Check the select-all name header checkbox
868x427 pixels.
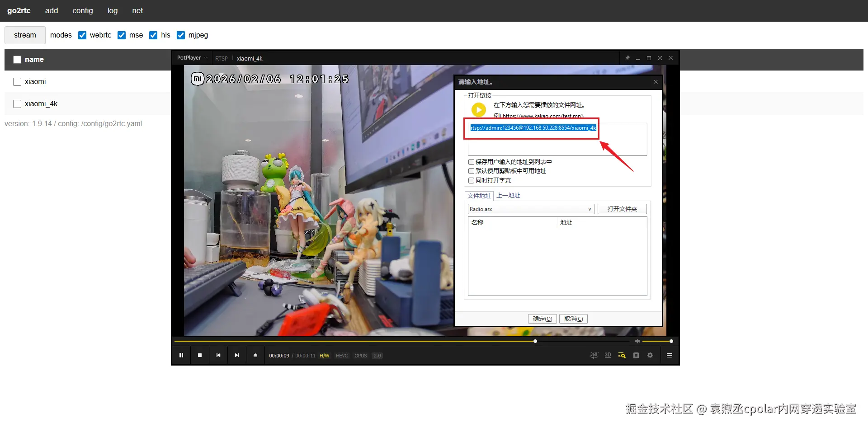pos(17,60)
